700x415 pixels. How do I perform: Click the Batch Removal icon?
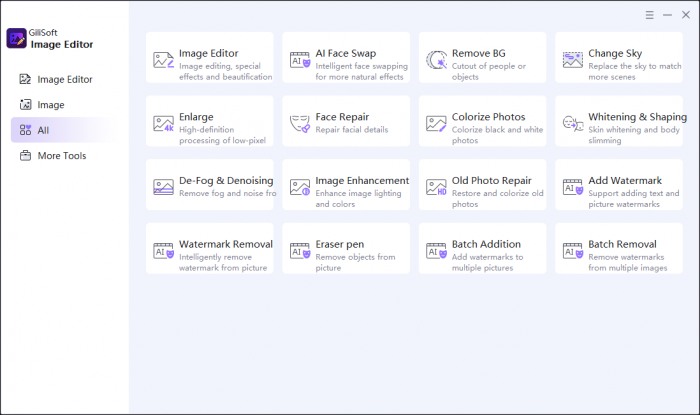point(573,251)
